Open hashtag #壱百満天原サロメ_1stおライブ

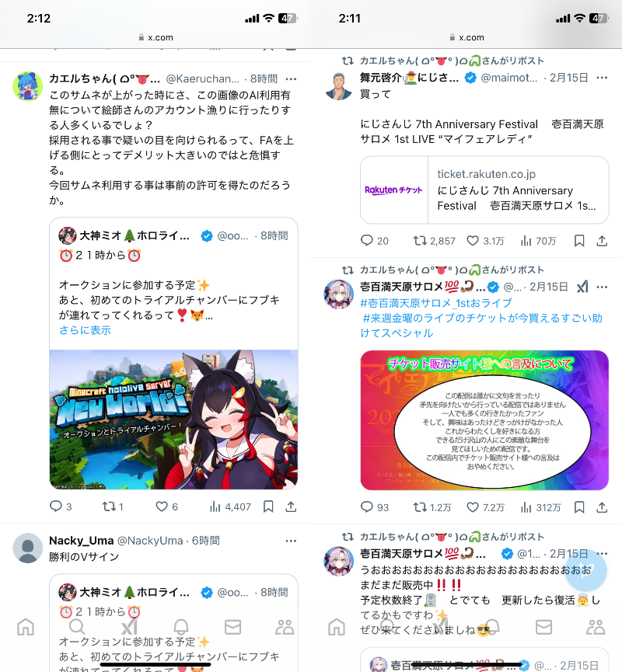[x=436, y=303]
